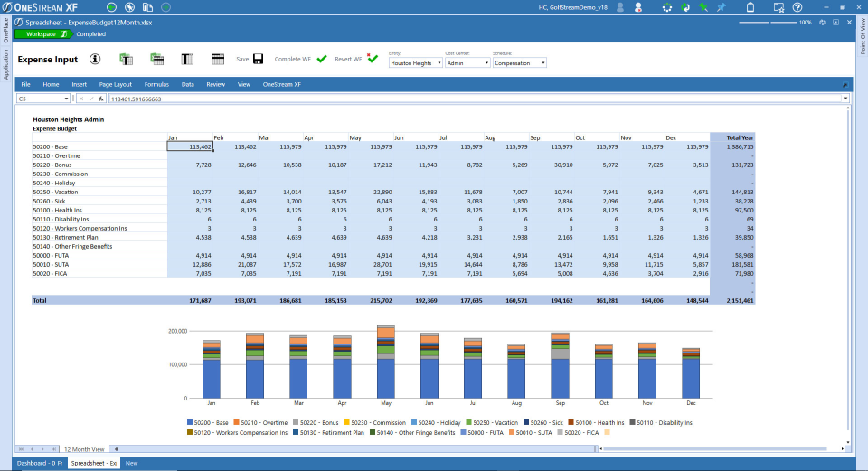Viewport: 868px width, 471px height.
Task: Open the Entity dropdown showing Houston Heights
Action: click(x=415, y=63)
